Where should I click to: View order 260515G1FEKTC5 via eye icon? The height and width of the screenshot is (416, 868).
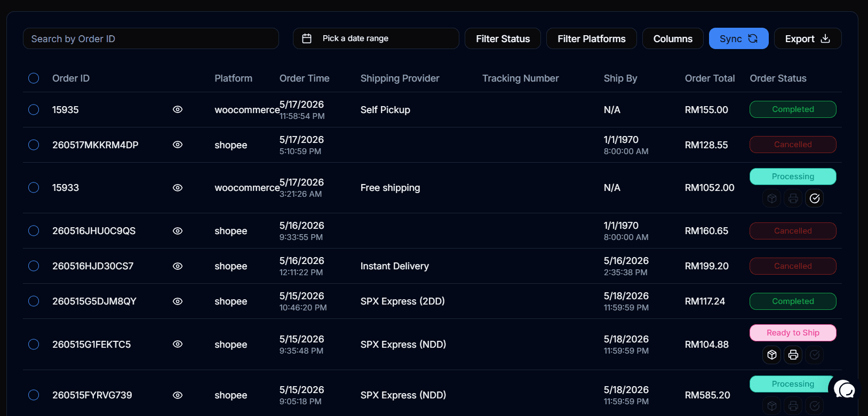(x=178, y=344)
